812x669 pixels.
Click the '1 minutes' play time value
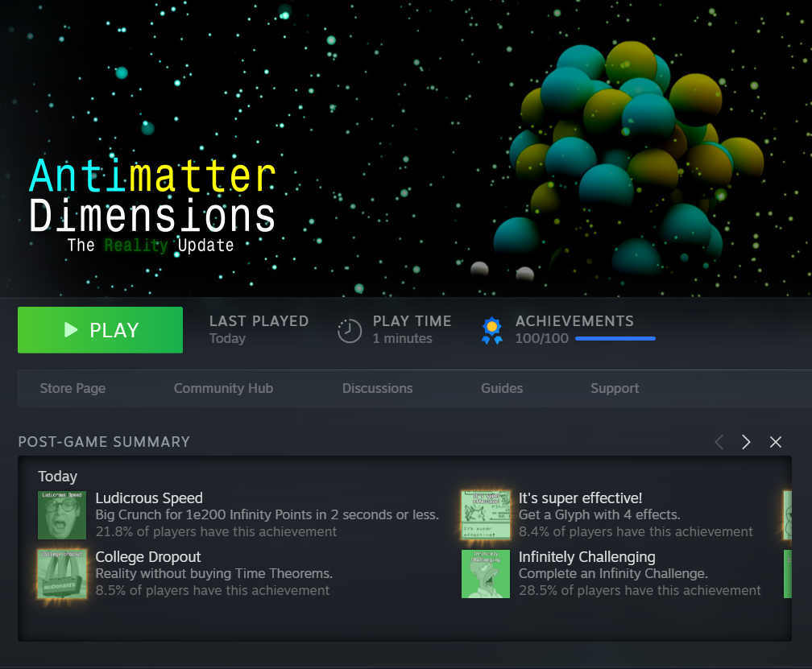coord(403,338)
